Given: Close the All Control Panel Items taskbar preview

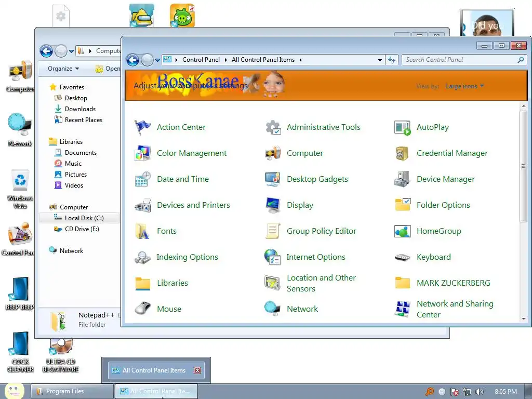Looking at the screenshot, I should [197, 370].
